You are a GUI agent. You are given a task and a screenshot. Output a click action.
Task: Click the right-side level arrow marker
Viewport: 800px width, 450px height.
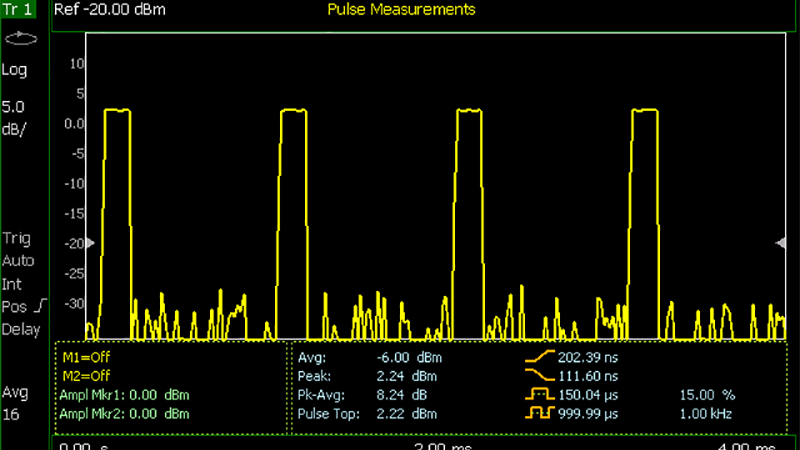coord(781,243)
